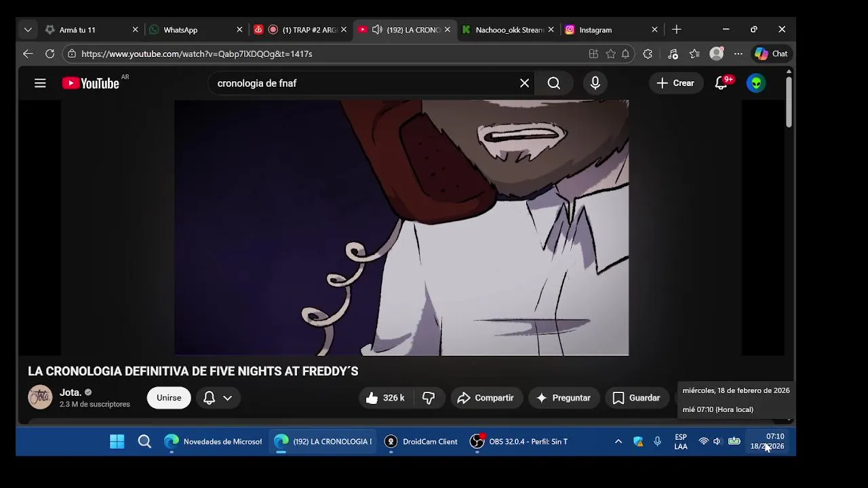Open the taskbar clock showing 07:10
This screenshot has width=868, height=488.
click(767, 442)
